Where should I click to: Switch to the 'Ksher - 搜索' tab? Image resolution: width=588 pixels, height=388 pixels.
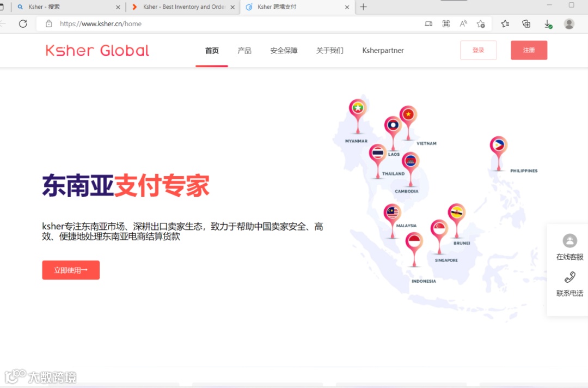pyautogui.click(x=69, y=7)
